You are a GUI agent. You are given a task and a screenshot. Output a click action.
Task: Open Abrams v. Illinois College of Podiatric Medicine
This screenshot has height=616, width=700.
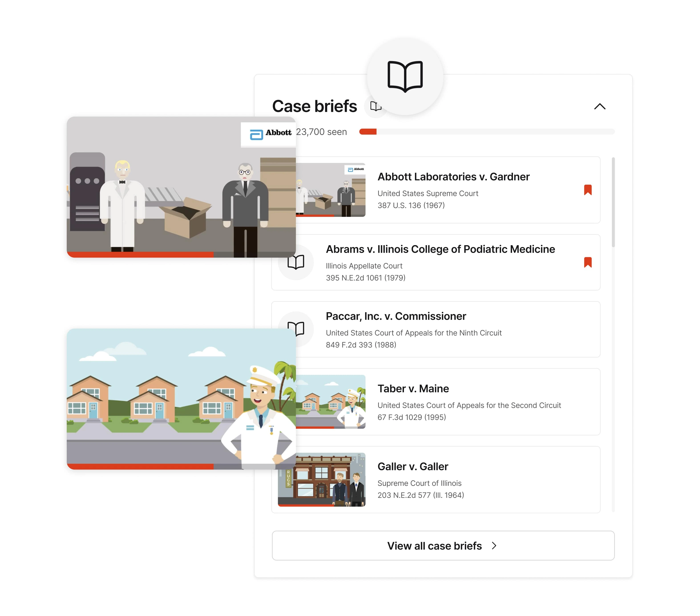(440, 249)
